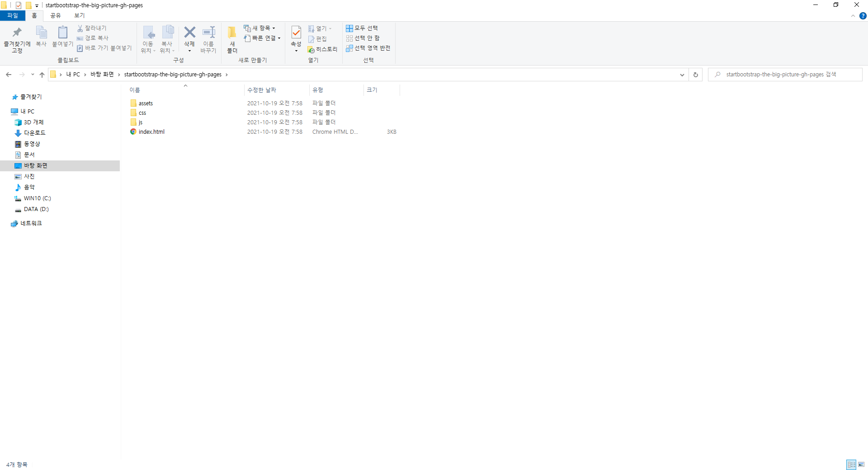Click the search box for this folder
Image resolution: width=868 pixels, height=470 pixels.
coord(785,75)
